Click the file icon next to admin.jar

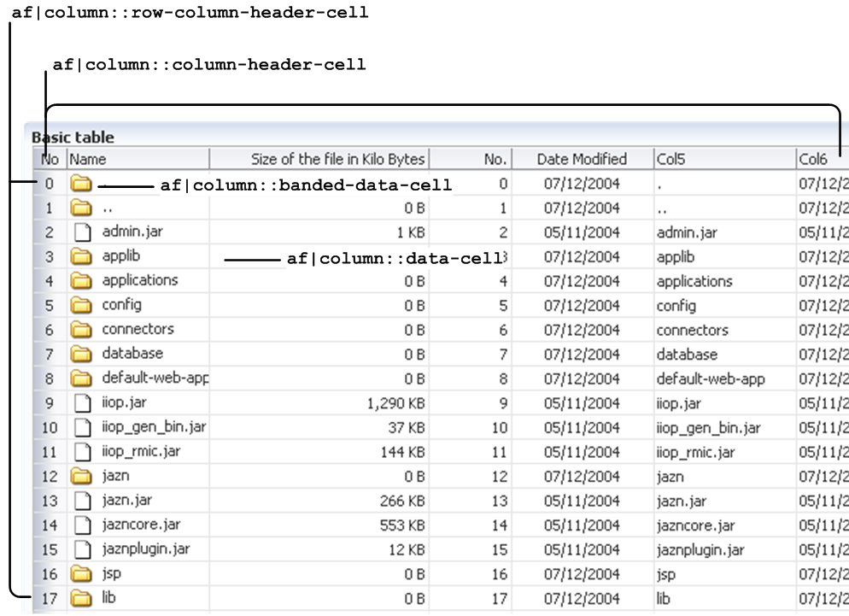[x=81, y=232]
